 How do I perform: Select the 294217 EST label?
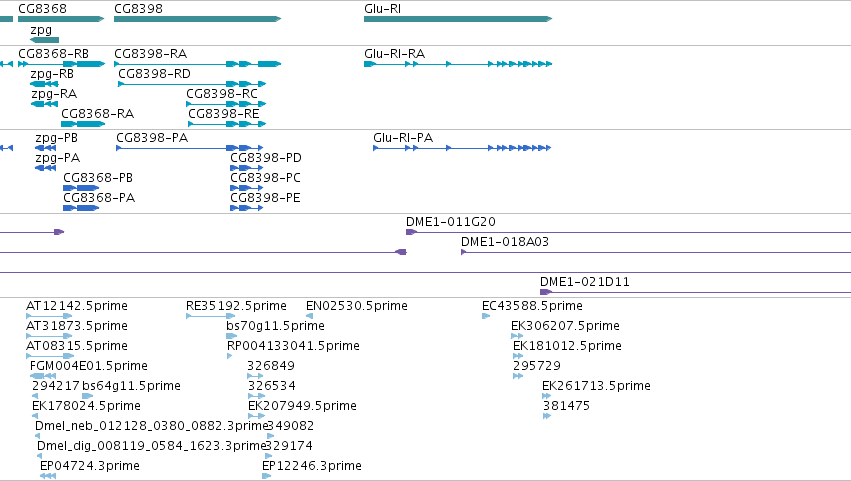click(56, 386)
